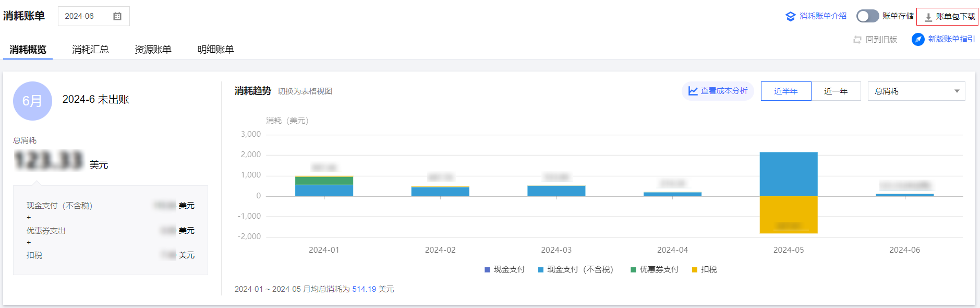Select the 近一年 time range option
Image resolution: width=980 pixels, height=308 pixels.
(x=836, y=91)
